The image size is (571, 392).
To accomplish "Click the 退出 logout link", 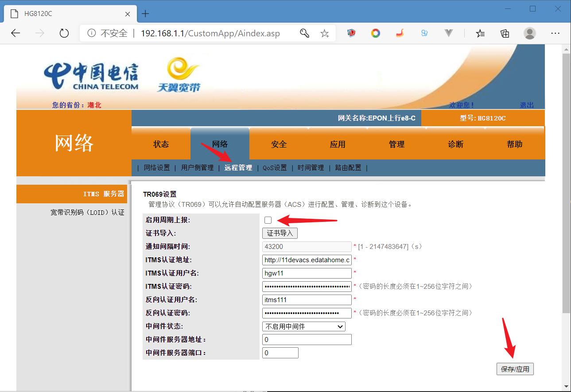I will pyautogui.click(x=527, y=105).
